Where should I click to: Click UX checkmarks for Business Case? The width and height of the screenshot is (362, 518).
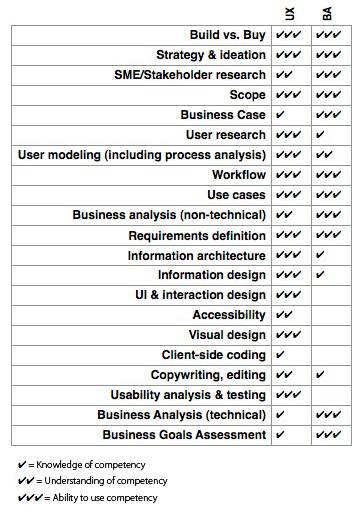pos(280,115)
